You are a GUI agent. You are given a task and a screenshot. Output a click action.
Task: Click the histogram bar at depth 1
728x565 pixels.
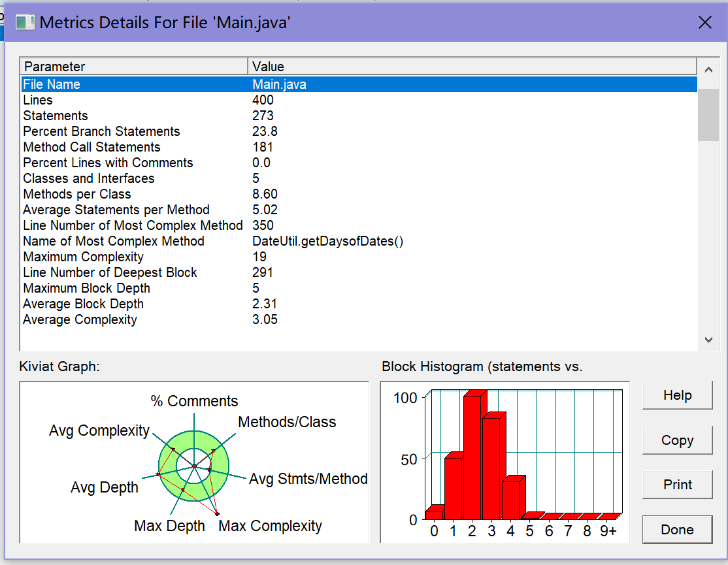454,487
